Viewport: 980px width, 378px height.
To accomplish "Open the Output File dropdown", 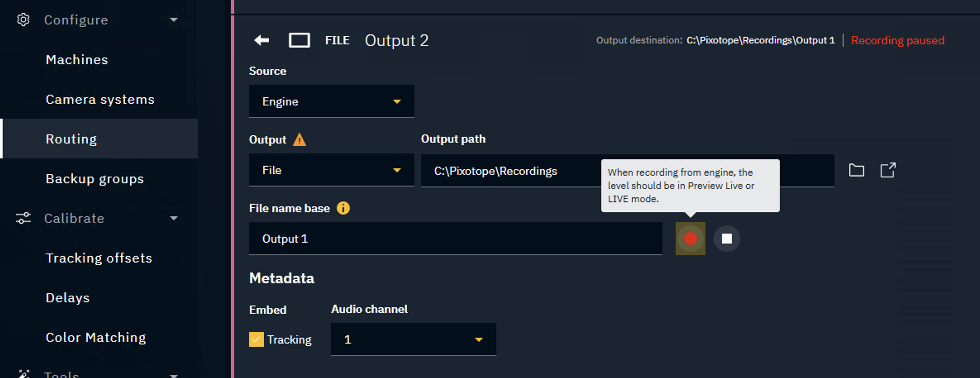I will [331, 170].
